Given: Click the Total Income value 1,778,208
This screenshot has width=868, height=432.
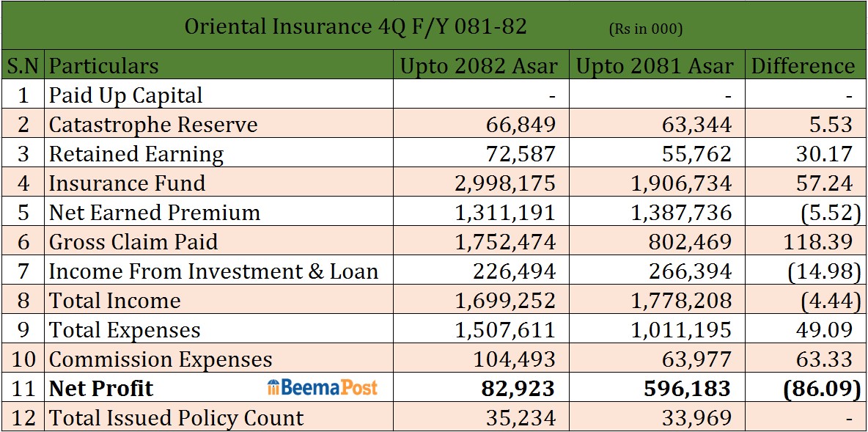Looking at the screenshot, I should 681,301.
